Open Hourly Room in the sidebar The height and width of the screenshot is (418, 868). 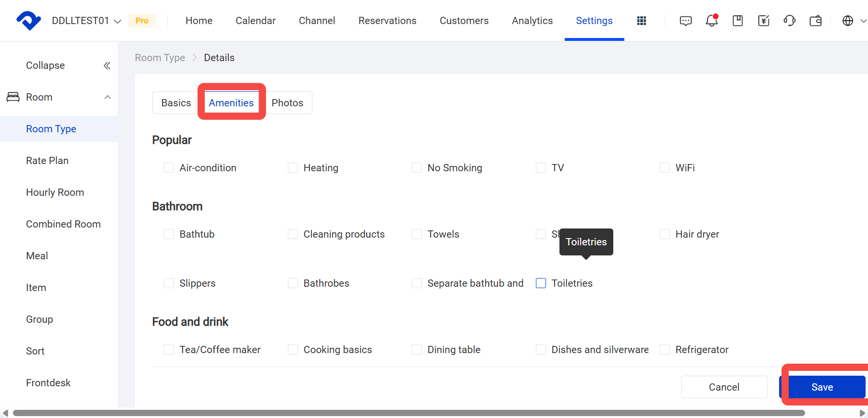[x=55, y=192]
